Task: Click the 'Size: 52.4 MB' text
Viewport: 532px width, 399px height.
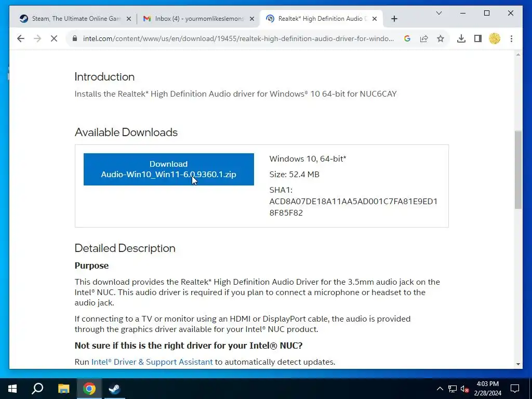Action: click(294, 175)
